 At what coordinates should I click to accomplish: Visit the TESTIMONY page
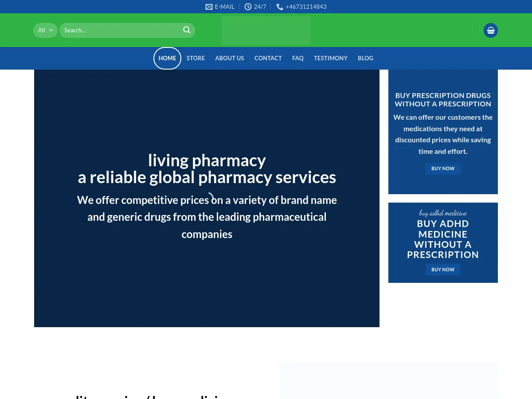click(x=330, y=58)
